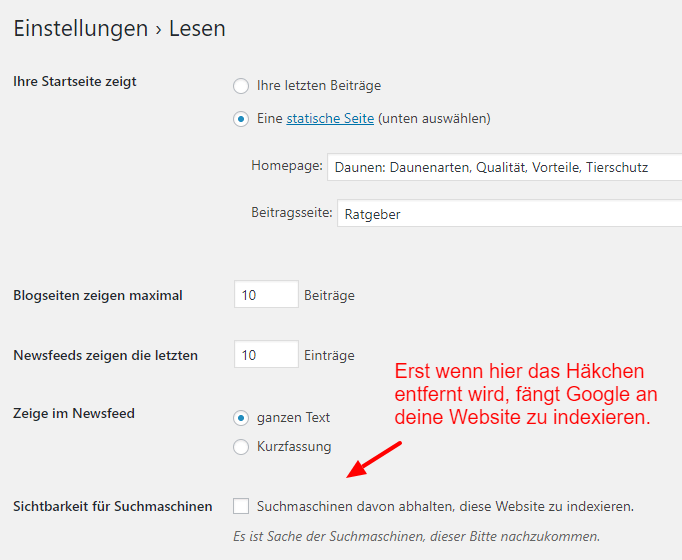Click the 'Zeige im Newsfeed' label
Viewport: 682px width, 560px height.
coord(74,413)
